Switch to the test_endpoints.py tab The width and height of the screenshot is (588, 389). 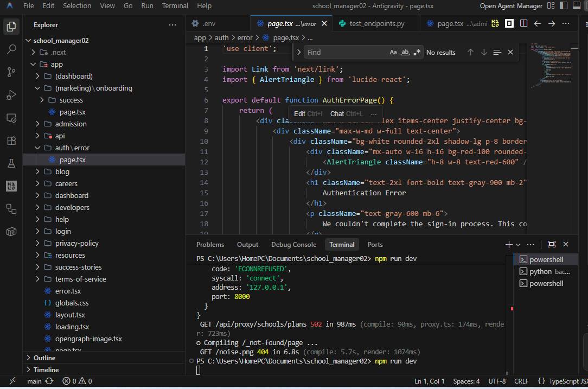pyautogui.click(x=377, y=23)
